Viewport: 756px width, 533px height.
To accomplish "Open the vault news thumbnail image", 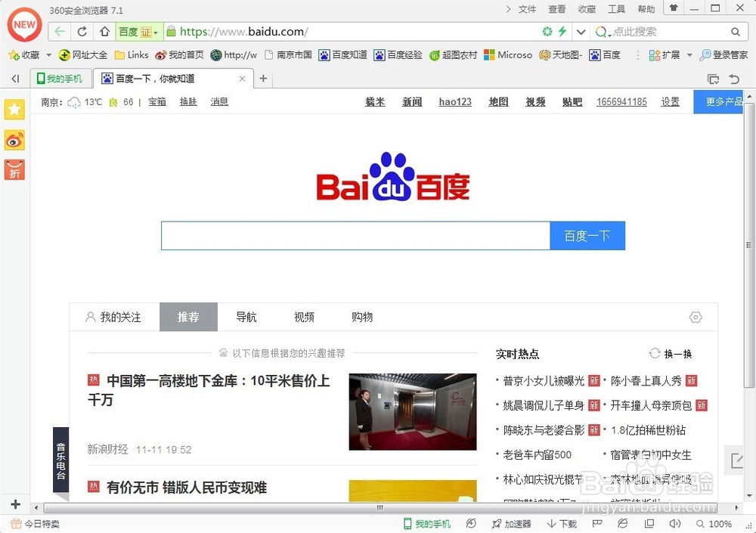I will (413, 412).
